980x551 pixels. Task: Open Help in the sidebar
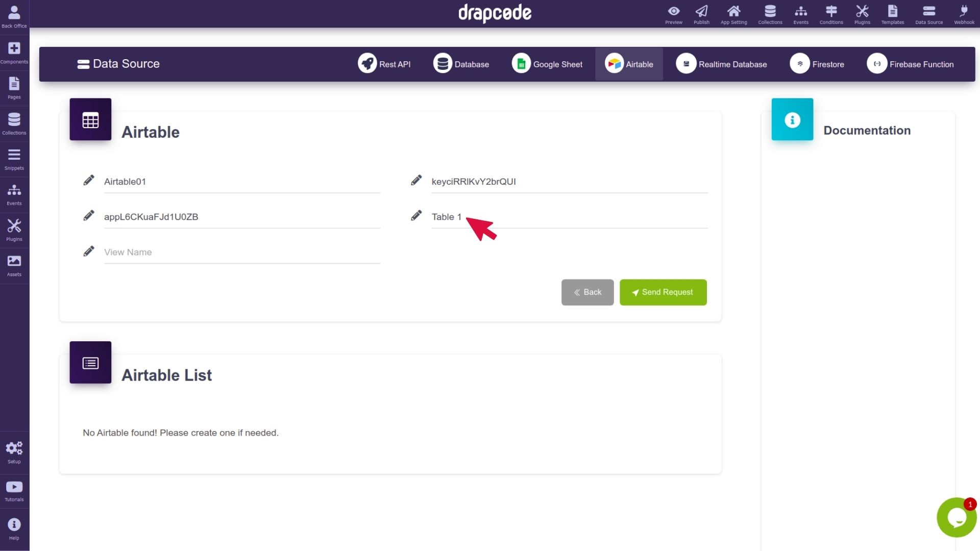coord(14,529)
